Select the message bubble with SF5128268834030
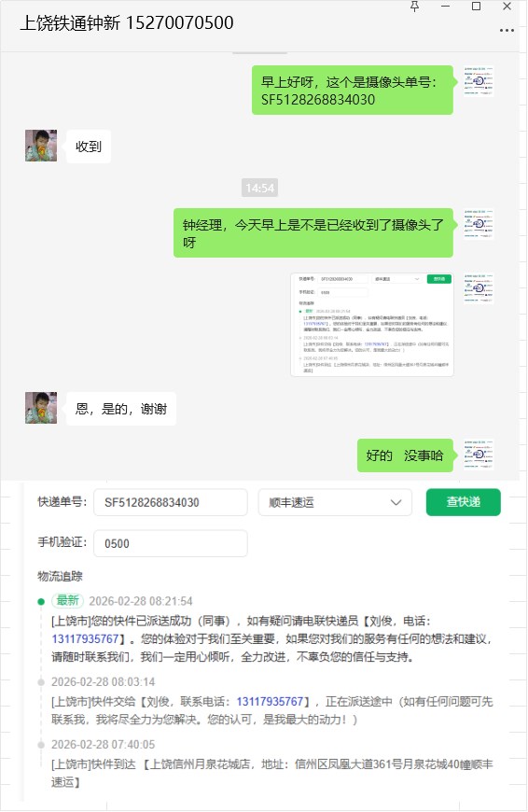Image resolution: width=528 pixels, height=812 pixels. point(353,91)
